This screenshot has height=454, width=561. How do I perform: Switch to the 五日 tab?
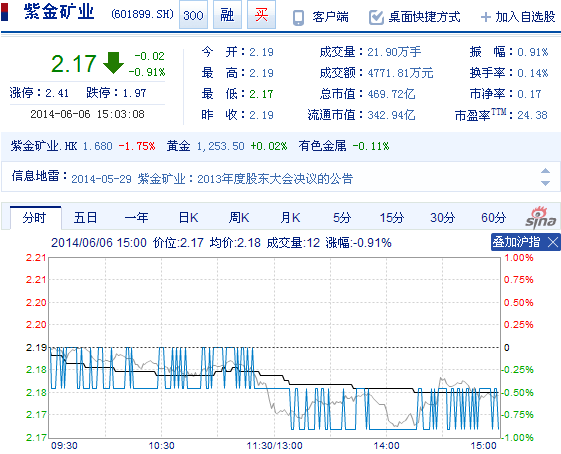[x=86, y=218]
